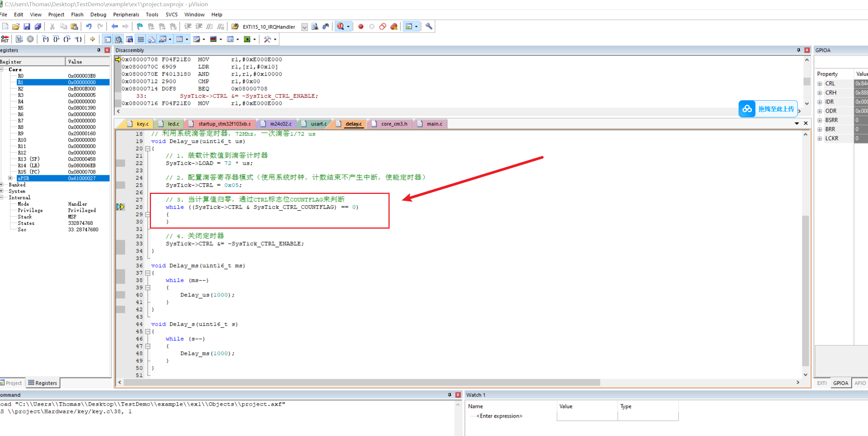This screenshot has width=868, height=436.
Task: Click the cloud upload icon 拖拽至此上传
Action: click(x=747, y=109)
